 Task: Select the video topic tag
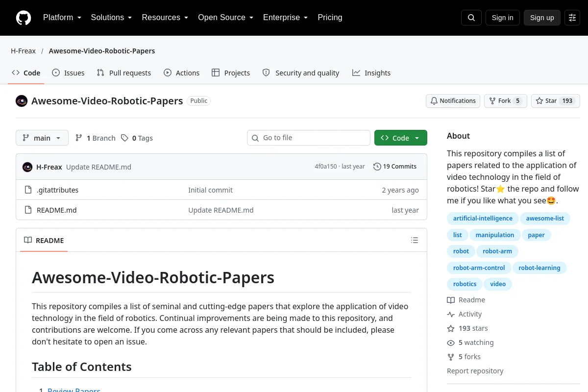coord(498,284)
